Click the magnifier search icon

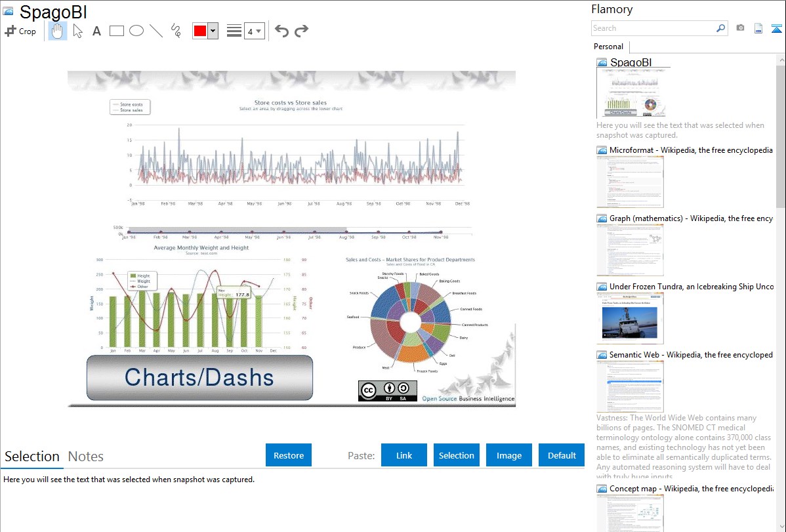pos(720,28)
